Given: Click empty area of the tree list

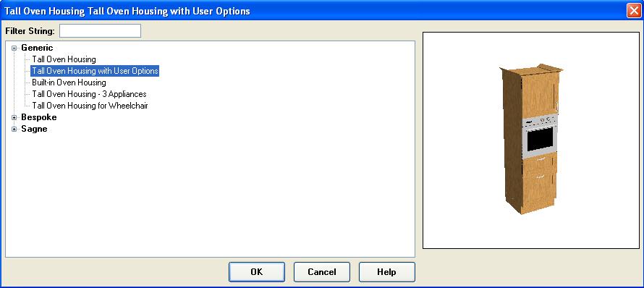Looking at the screenshot, I should [210, 193].
